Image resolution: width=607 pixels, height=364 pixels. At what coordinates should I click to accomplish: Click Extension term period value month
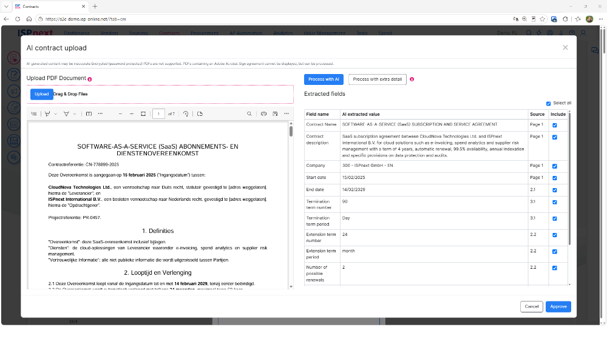tap(348, 251)
